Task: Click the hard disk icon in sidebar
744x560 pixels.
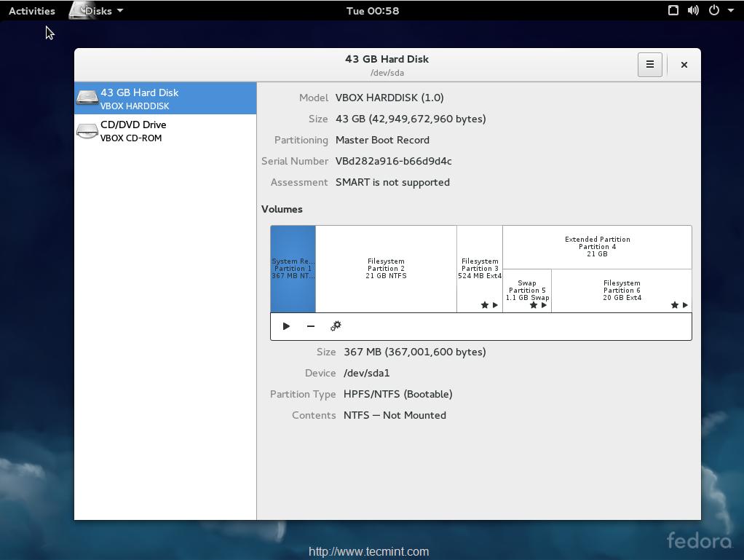Action: pyautogui.click(x=87, y=98)
